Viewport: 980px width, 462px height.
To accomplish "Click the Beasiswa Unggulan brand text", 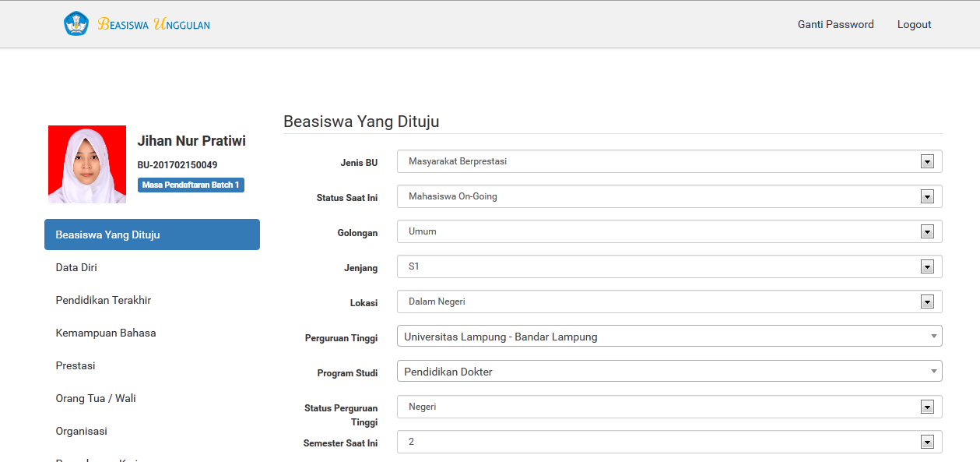I will point(153,24).
